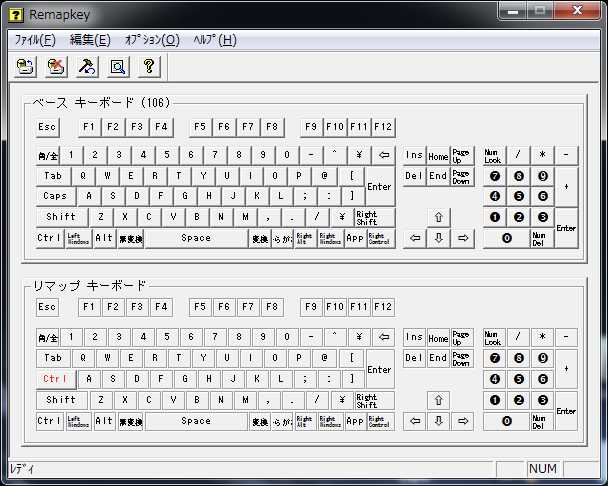Click レディ status bar text
Screen dimensions: 608x486
tap(22, 469)
